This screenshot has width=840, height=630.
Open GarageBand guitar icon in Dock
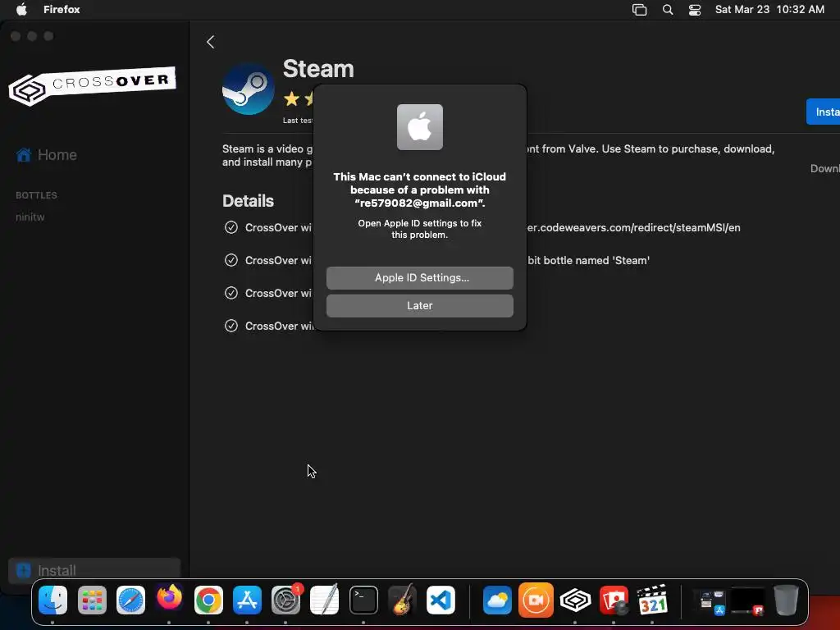point(402,600)
